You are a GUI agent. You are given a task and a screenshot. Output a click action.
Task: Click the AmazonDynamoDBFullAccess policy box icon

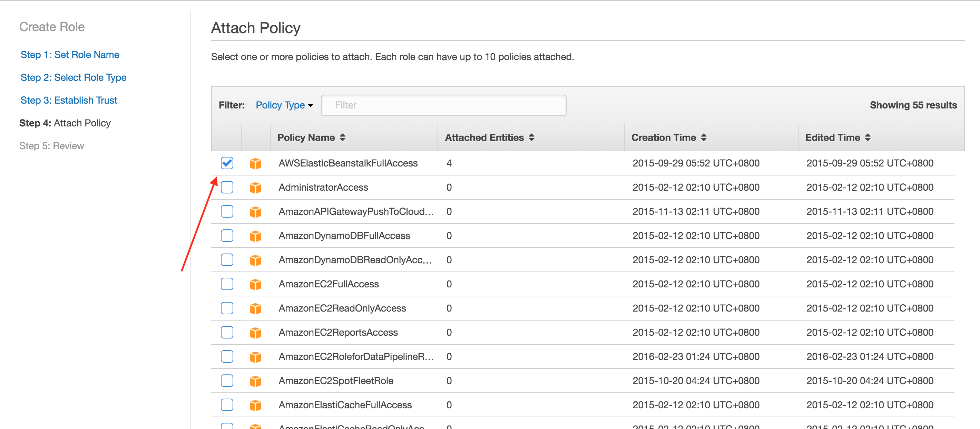pyautogui.click(x=255, y=236)
